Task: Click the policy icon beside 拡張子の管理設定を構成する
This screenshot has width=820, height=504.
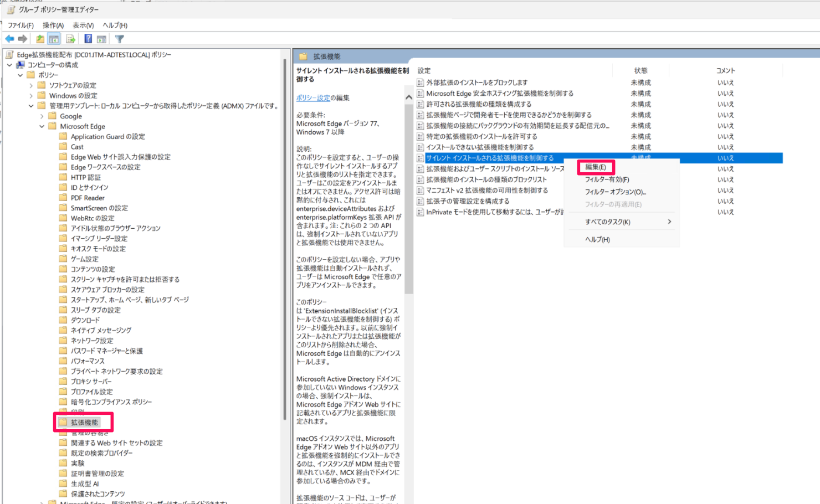Action: tap(421, 201)
